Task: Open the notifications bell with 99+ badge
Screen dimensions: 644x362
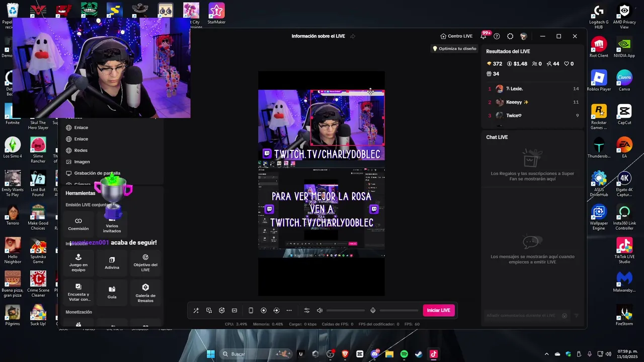Action: [484, 36]
